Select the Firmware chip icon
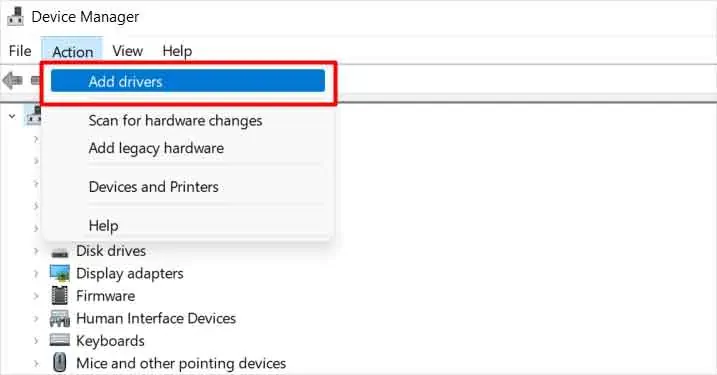Viewport: 717px width, 375px height. click(x=59, y=295)
